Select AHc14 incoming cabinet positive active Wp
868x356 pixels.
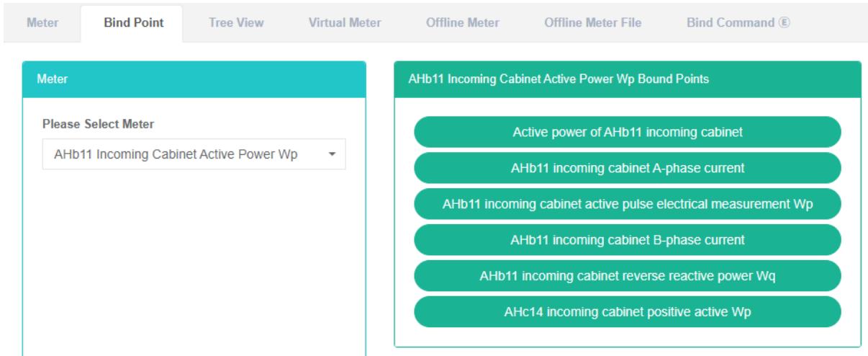(627, 312)
